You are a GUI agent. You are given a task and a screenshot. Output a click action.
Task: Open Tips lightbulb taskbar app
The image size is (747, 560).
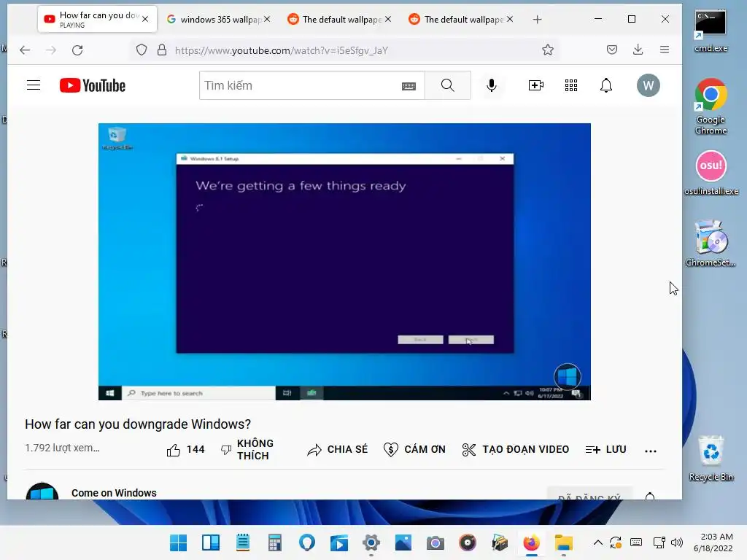307,542
